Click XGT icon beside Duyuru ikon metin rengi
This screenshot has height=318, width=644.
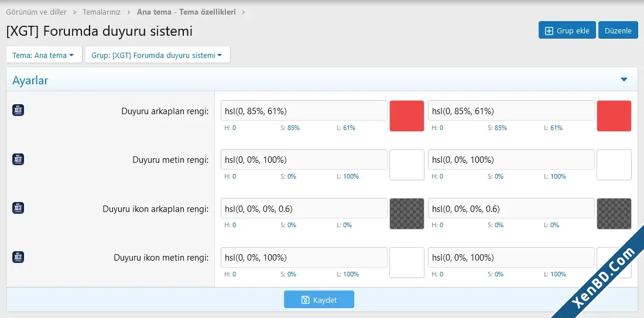tap(18, 257)
